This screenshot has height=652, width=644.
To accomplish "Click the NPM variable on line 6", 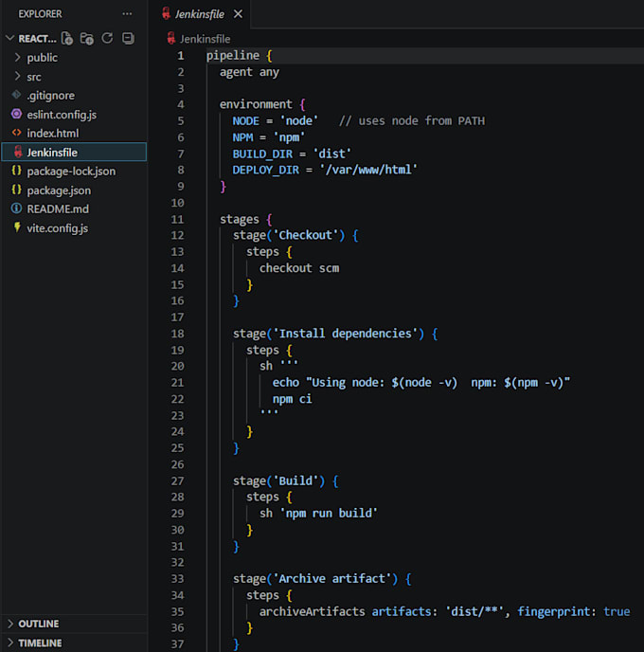I will [x=242, y=137].
